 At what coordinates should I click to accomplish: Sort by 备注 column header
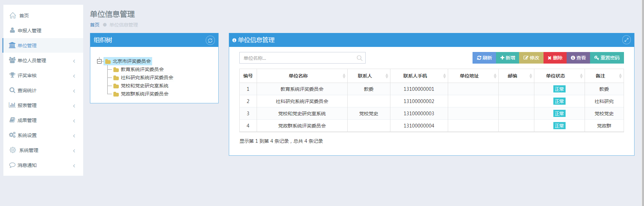click(x=604, y=76)
